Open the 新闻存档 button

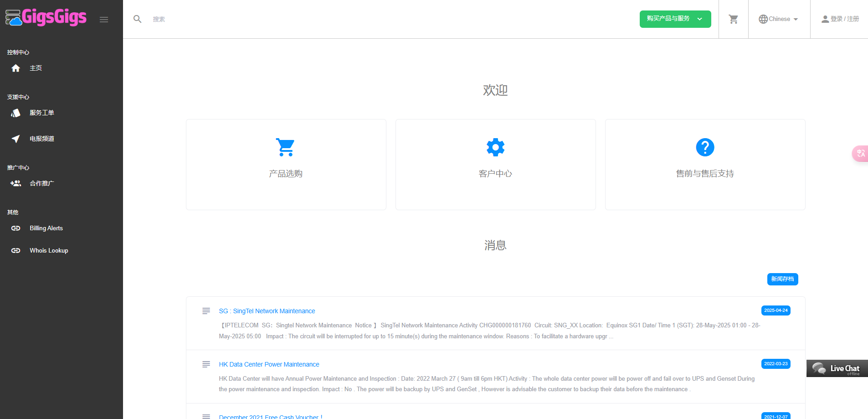[x=782, y=279]
